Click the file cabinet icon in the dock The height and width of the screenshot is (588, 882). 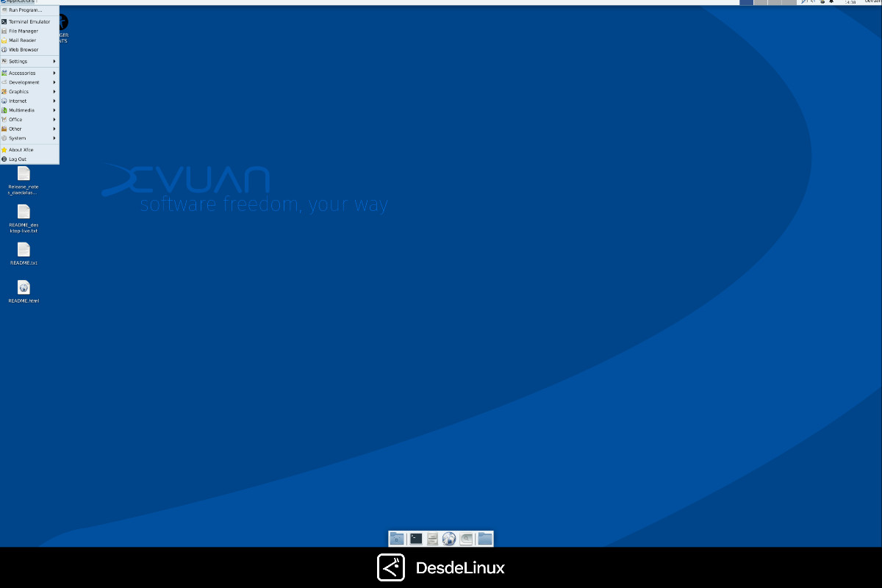[432, 538]
